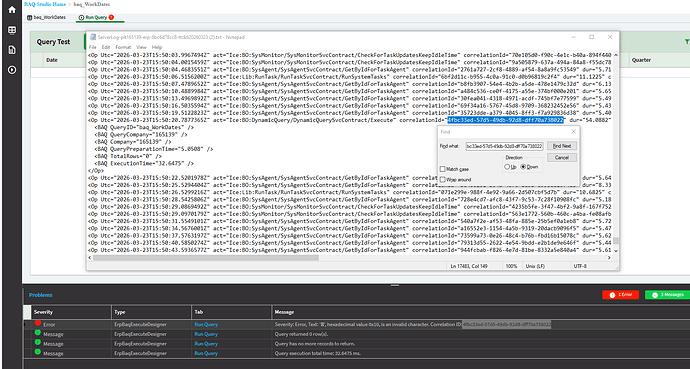Click the Notepad file icon in title bar
This screenshot has width=690, height=369.
click(93, 37)
